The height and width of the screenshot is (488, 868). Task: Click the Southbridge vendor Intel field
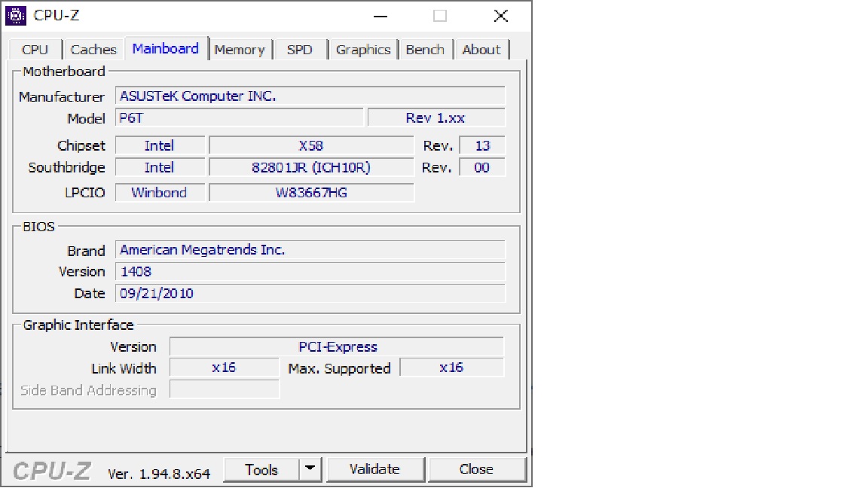[160, 167]
